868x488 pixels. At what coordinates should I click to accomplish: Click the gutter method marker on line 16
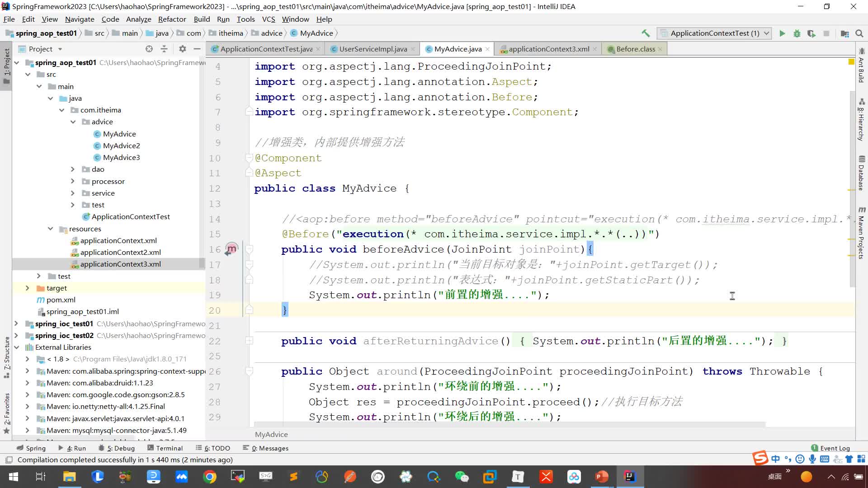pyautogui.click(x=231, y=249)
